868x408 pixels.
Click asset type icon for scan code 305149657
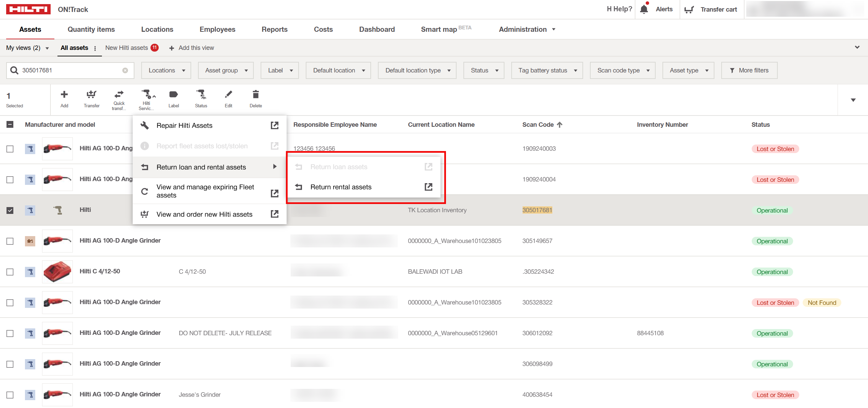pyautogui.click(x=30, y=241)
